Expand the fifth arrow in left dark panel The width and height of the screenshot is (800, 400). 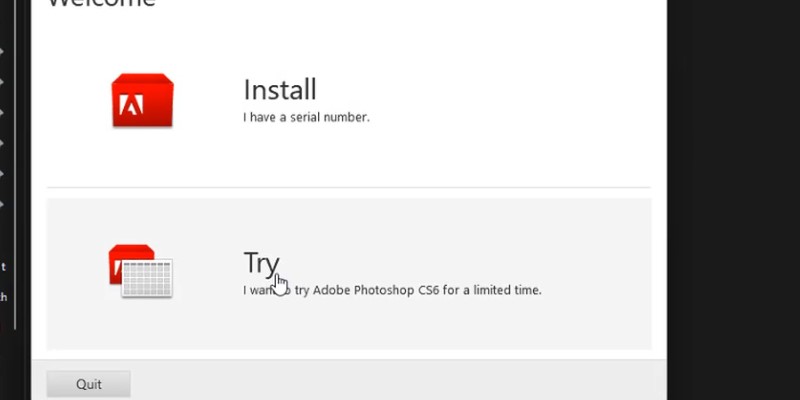tap(2, 174)
